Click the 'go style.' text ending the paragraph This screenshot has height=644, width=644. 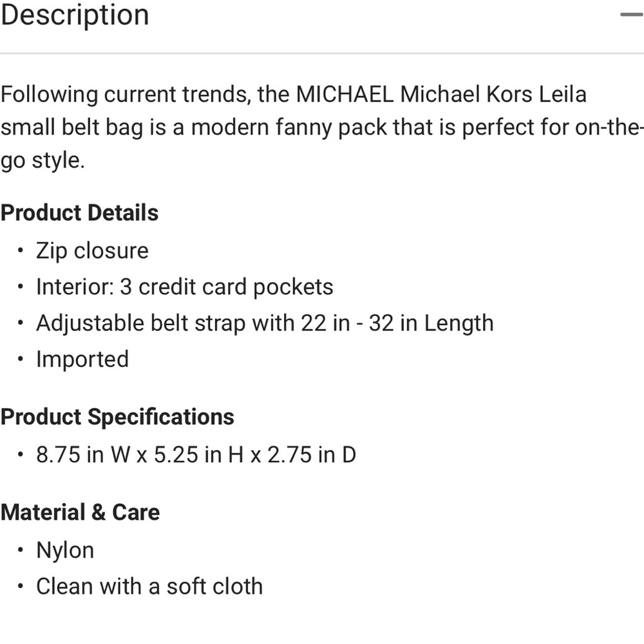point(43,160)
